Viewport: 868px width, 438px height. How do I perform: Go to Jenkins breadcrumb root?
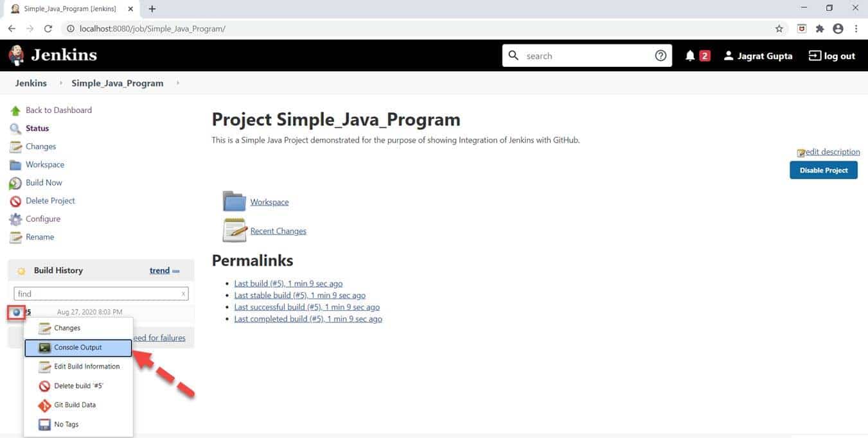(x=31, y=83)
